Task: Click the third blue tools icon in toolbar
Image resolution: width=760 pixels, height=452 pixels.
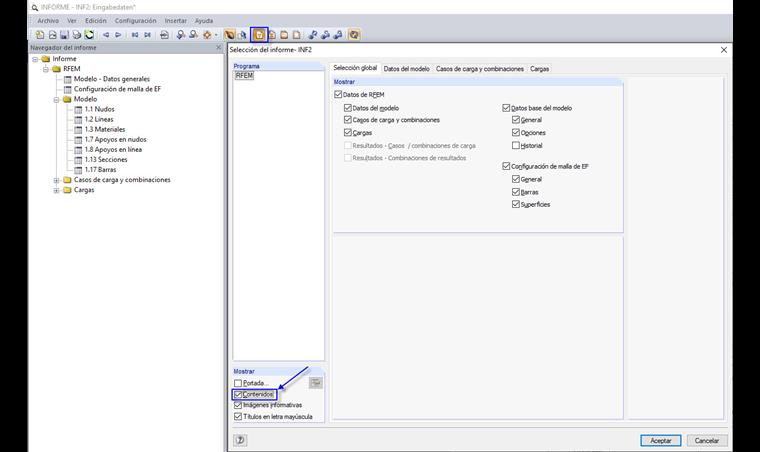Action: click(338, 35)
